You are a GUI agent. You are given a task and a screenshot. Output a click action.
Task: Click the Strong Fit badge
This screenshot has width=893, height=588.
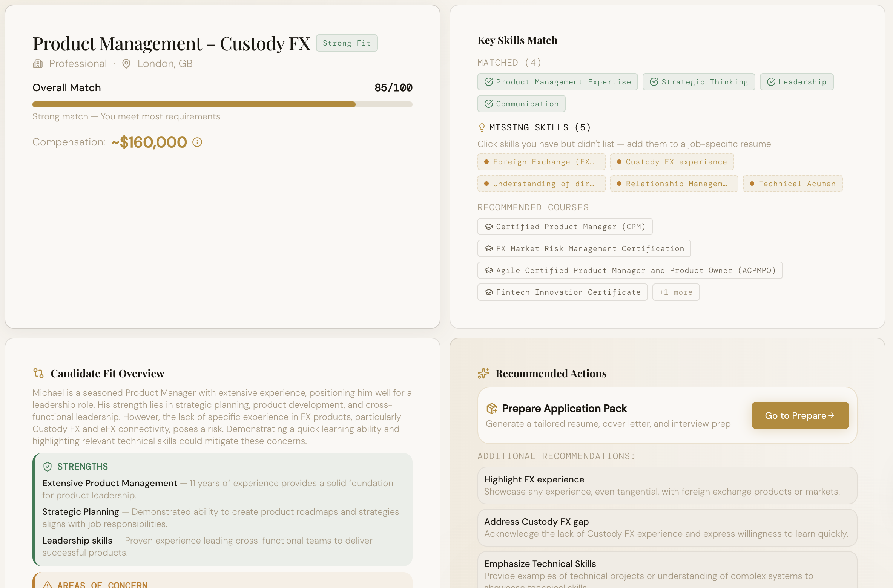[x=347, y=43]
